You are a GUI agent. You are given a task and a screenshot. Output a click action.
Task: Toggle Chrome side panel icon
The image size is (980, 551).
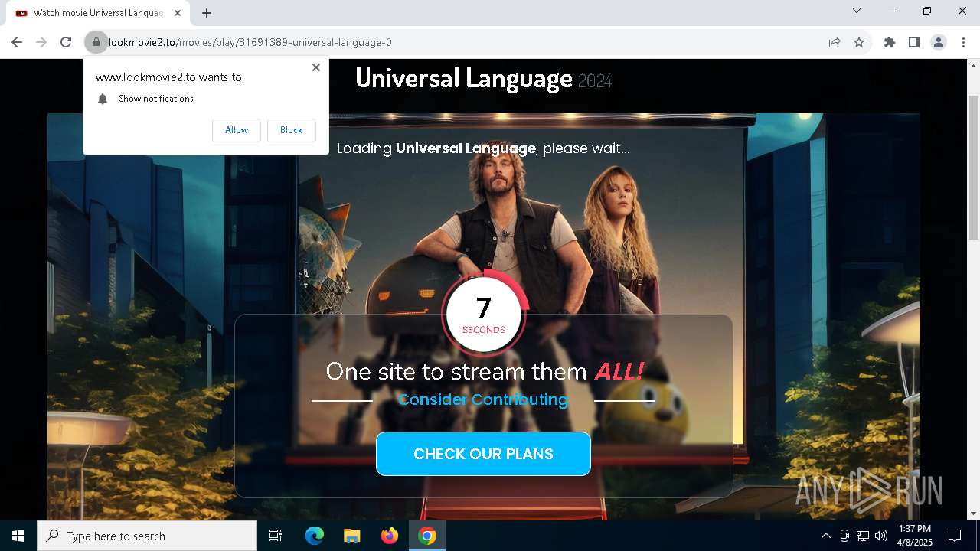(914, 42)
